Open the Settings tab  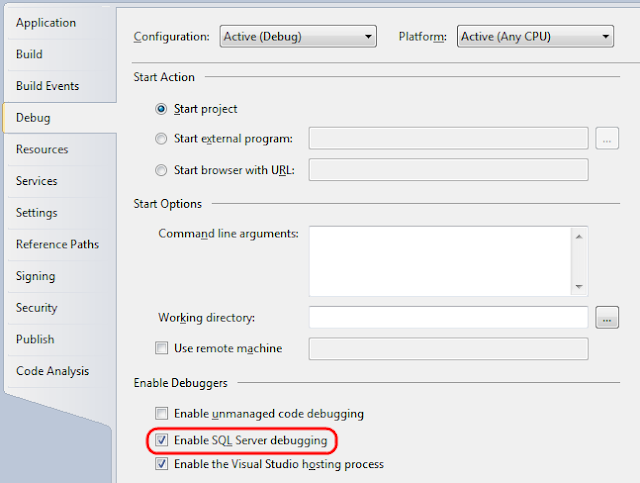point(39,213)
